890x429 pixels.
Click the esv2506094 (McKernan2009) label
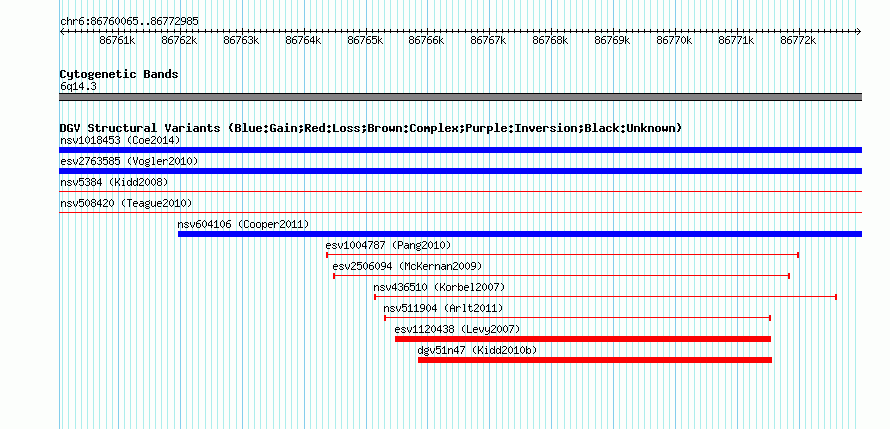(x=408, y=266)
